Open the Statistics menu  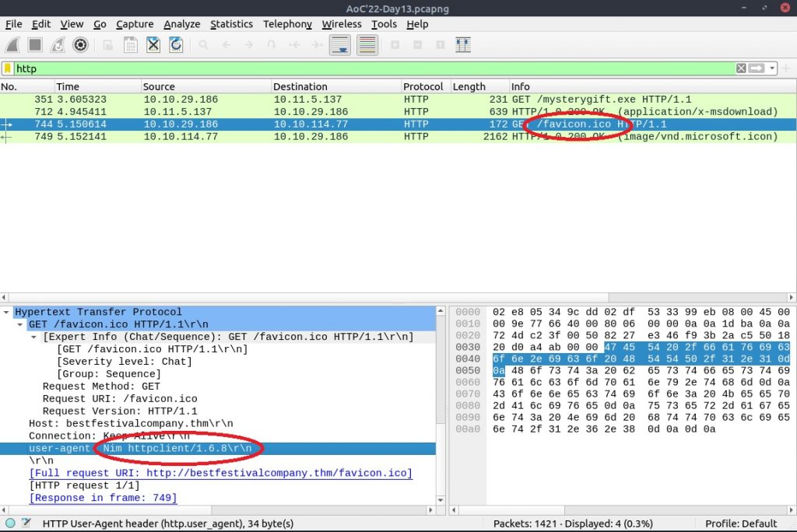pyautogui.click(x=231, y=24)
